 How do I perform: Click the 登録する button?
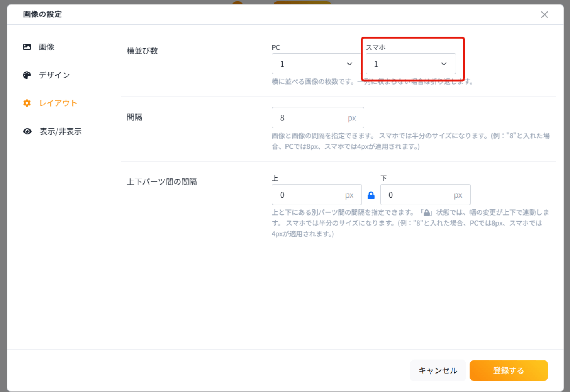click(x=509, y=370)
